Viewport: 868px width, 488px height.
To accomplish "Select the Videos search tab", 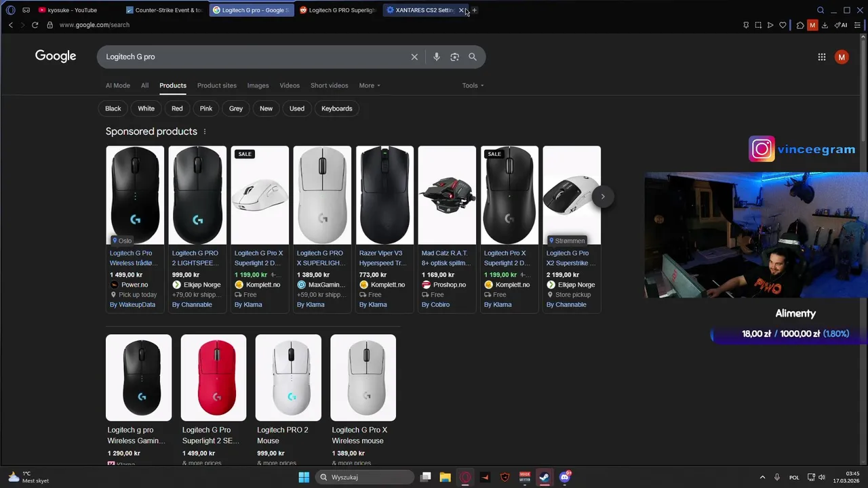I will coord(290,85).
